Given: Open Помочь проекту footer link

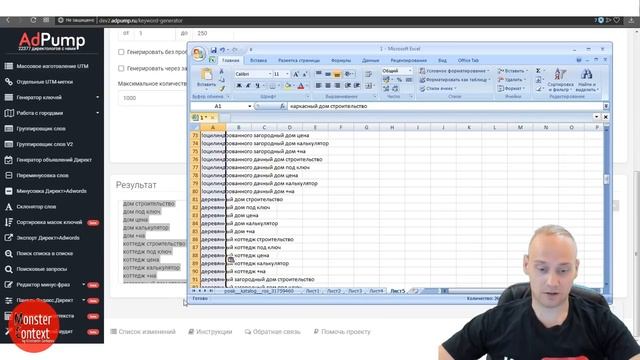Looking at the screenshot, I should tap(342, 332).
